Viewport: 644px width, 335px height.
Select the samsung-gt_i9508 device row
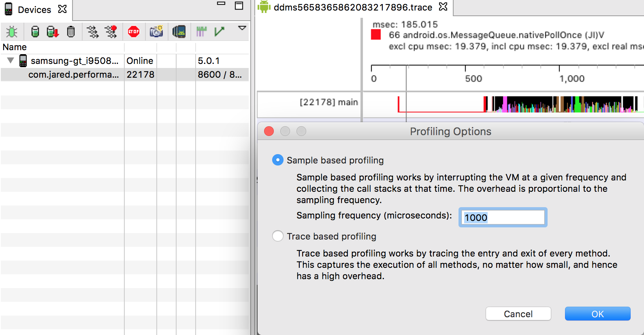125,61
